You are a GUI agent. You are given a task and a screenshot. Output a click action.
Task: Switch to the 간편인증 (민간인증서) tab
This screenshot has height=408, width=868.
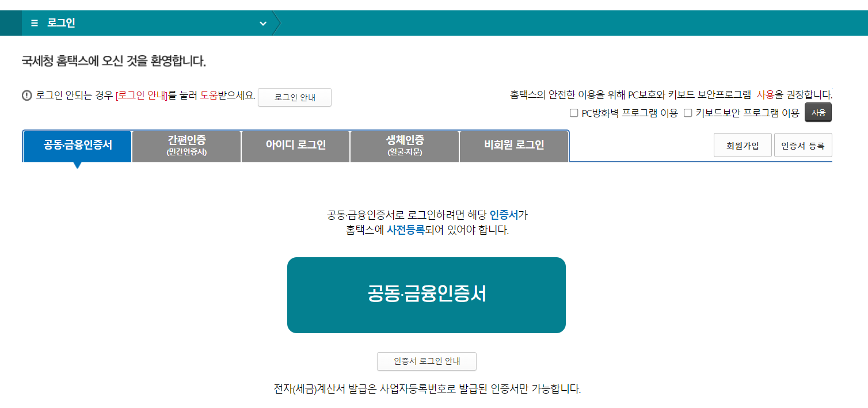tap(186, 146)
